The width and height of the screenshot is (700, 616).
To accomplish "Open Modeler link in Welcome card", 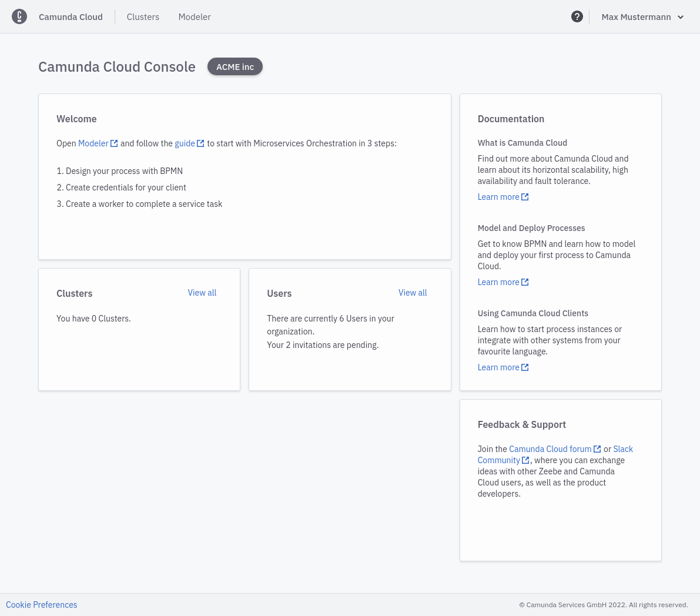I will click(93, 143).
